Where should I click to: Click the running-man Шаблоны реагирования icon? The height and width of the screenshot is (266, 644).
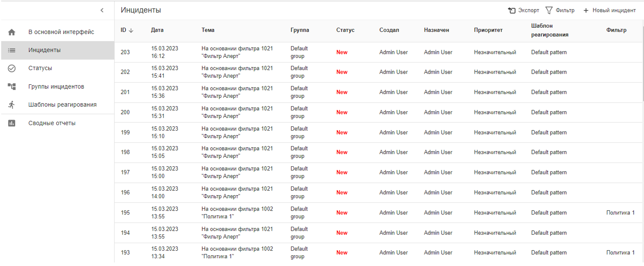click(x=12, y=105)
